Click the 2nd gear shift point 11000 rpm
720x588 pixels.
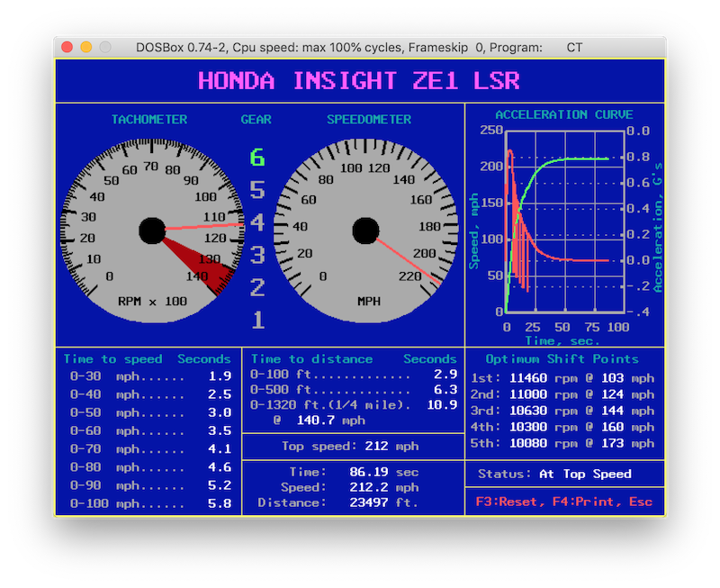pos(562,394)
